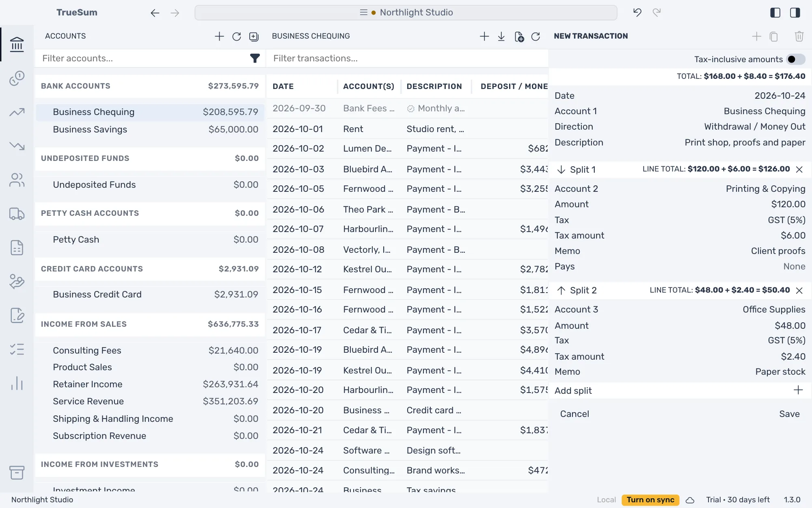Toggle Tax-inclusive amounts switch
Screen dimensions: 812x508
pyautogui.click(x=796, y=59)
